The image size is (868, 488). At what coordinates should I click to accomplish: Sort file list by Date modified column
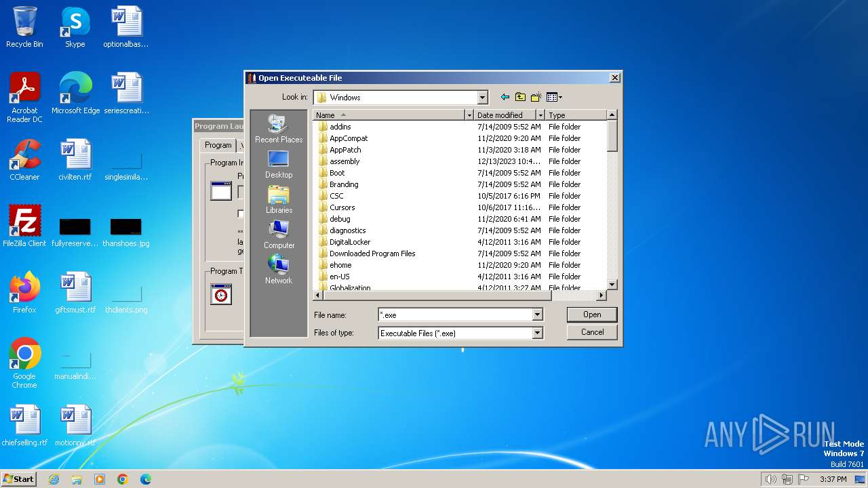click(505, 115)
